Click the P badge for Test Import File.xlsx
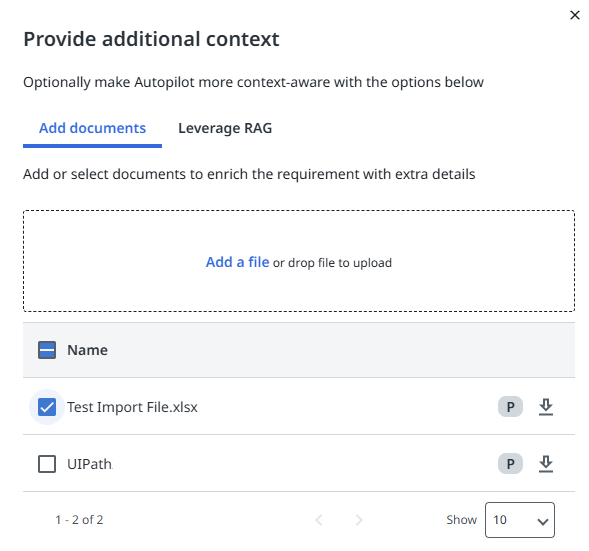This screenshot has width=589, height=551. pos(510,407)
